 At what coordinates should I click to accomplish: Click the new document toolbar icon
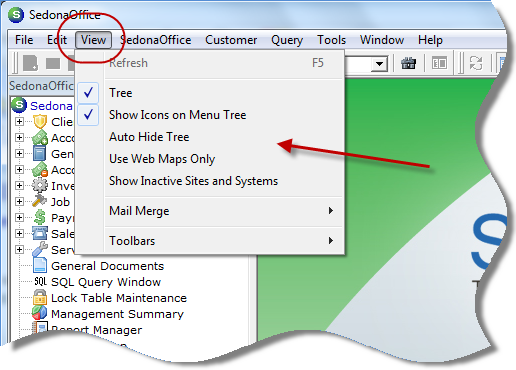[x=30, y=63]
